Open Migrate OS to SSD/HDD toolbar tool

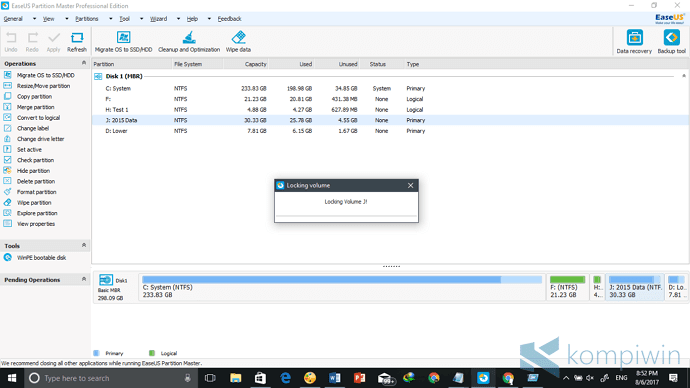tap(124, 42)
